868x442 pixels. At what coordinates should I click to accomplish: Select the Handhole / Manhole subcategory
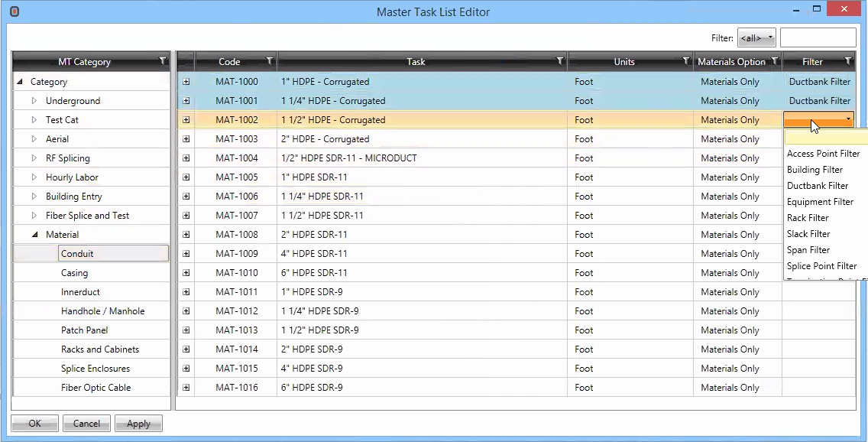[x=102, y=310]
